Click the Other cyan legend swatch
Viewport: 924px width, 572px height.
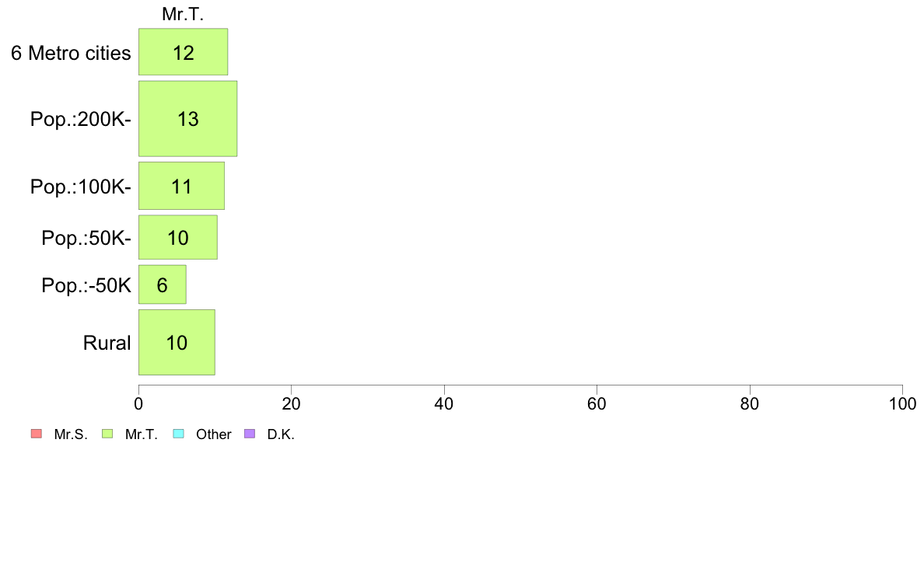click(179, 434)
